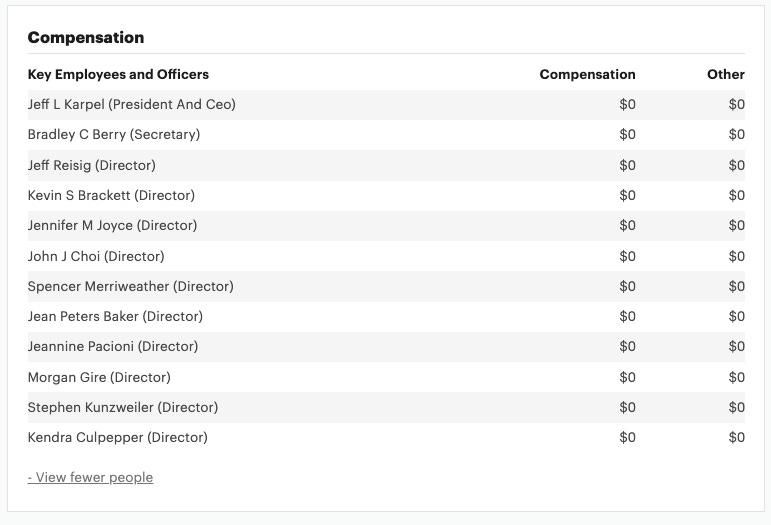This screenshot has height=525, width=771.
Task: Click Kendra Culpepper's Other amount value
Action: tap(737, 438)
